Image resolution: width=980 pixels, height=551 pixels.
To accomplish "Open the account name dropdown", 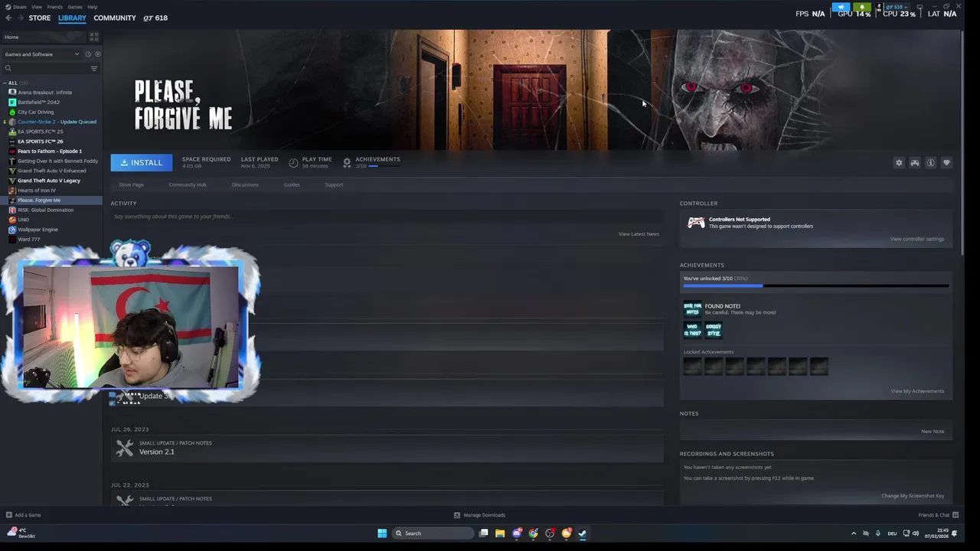I will point(899,7).
